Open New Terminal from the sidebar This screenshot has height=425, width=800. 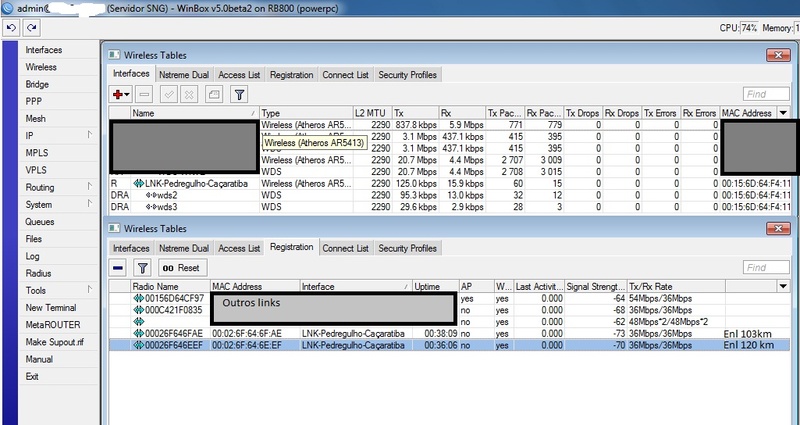tap(51, 308)
